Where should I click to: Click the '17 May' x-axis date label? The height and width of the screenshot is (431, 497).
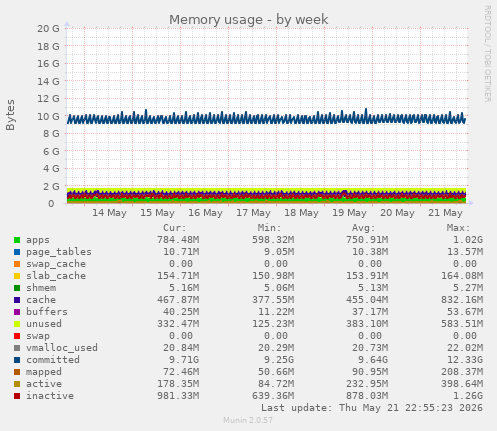pyautogui.click(x=253, y=213)
